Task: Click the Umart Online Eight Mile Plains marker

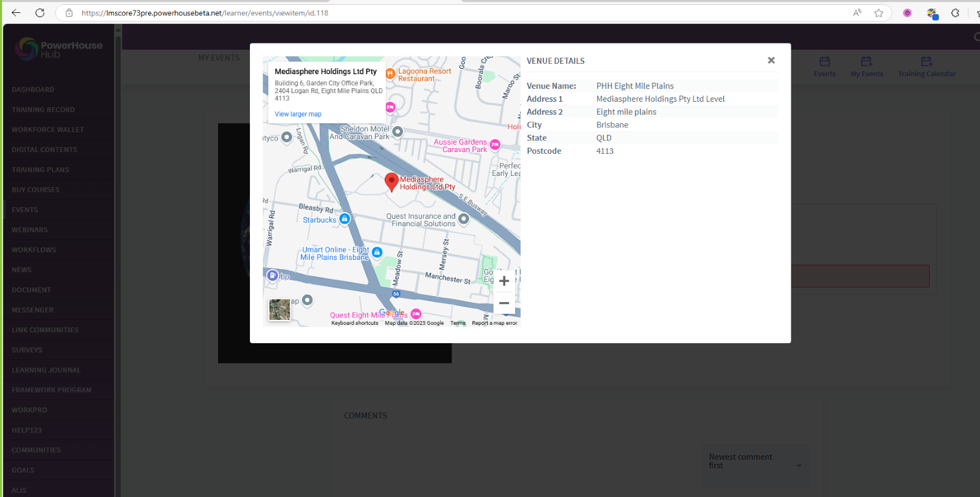Action: tap(377, 252)
